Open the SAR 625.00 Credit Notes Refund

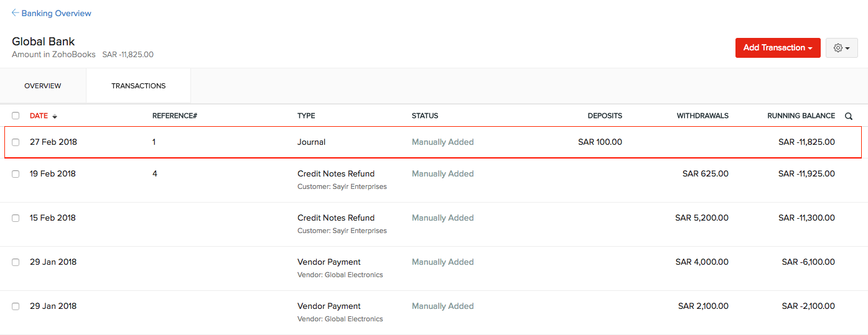(x=336, y=174)
